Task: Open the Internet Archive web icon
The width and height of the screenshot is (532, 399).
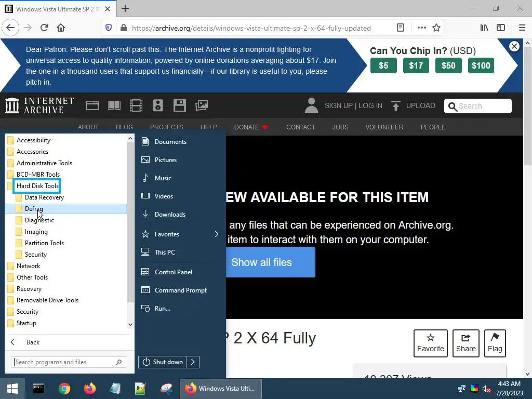Action: [92, 105]
